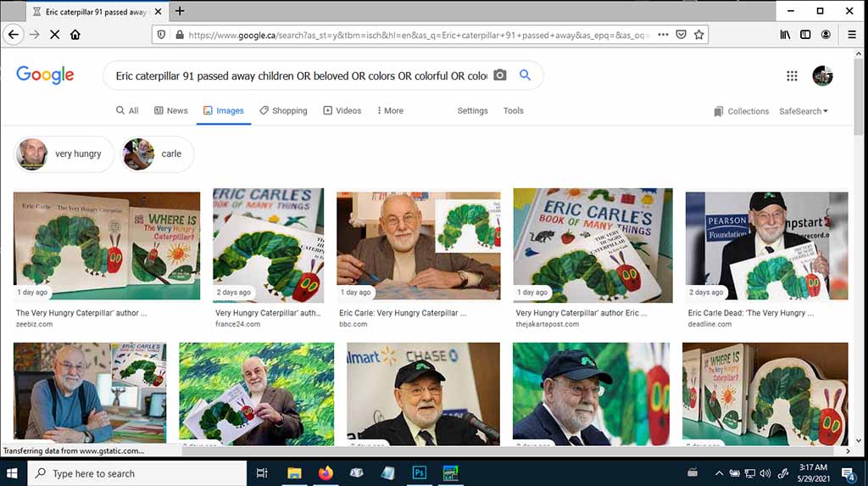Show hidden system tray icons
Image resolution: width=868 pixels, height=486 pixels.
719,473
